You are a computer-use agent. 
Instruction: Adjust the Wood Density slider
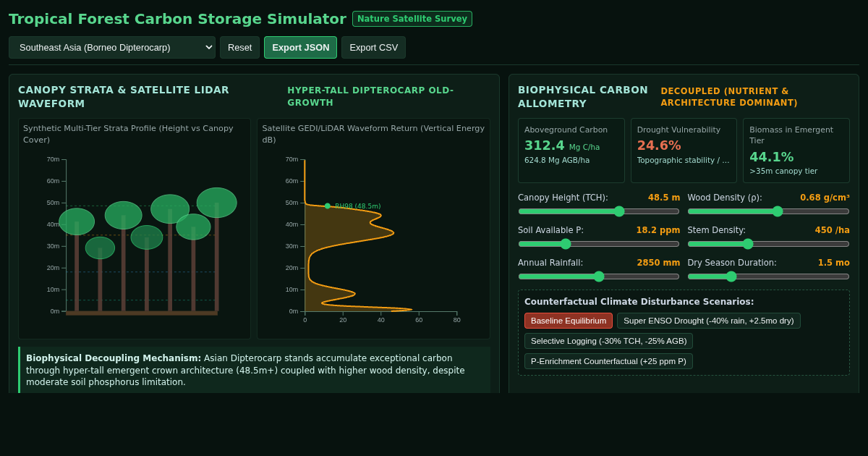click(768, 211)
